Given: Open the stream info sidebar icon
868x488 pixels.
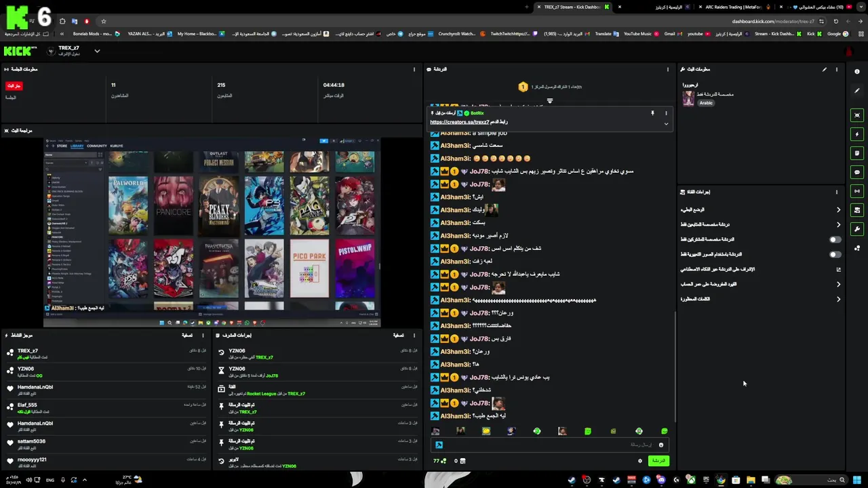Looking at the screenshot, I should click(857, 71).
